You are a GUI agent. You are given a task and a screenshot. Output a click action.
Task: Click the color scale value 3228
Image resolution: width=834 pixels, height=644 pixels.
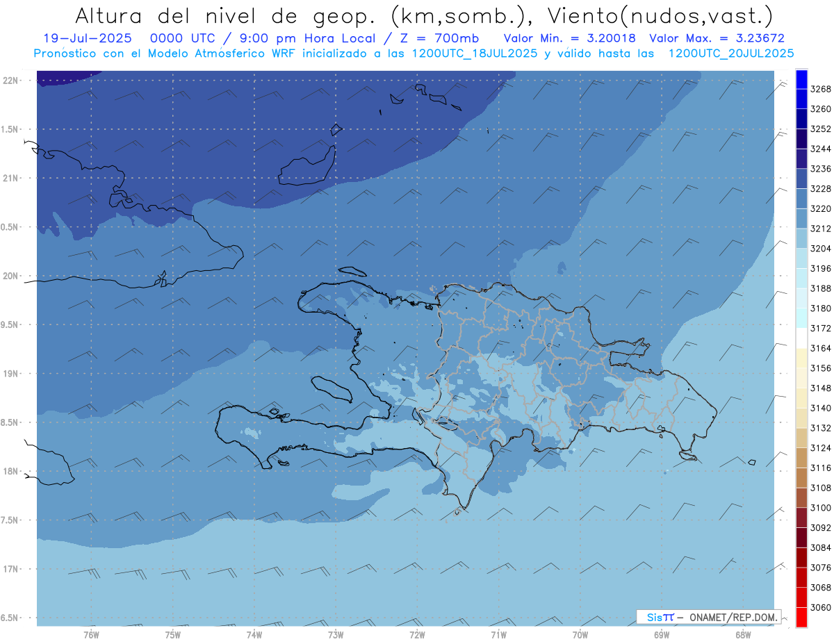coord(821,188)
